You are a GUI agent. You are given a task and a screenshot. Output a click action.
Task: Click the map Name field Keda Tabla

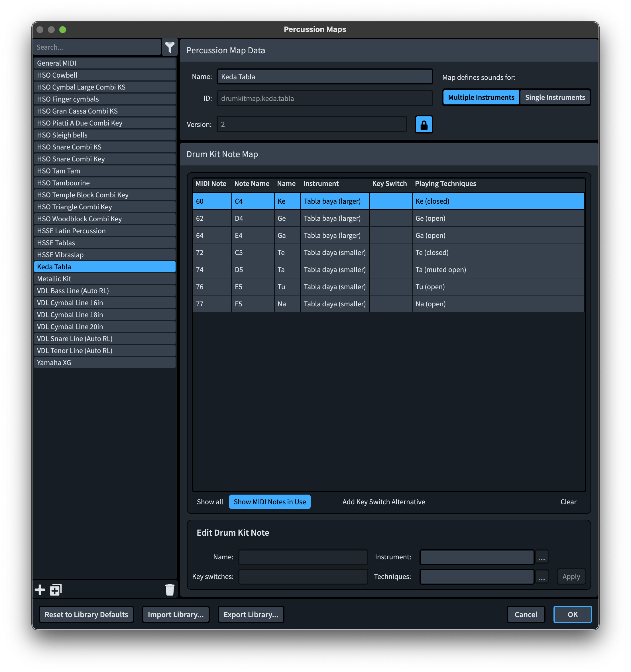click(x=324, y=77)
